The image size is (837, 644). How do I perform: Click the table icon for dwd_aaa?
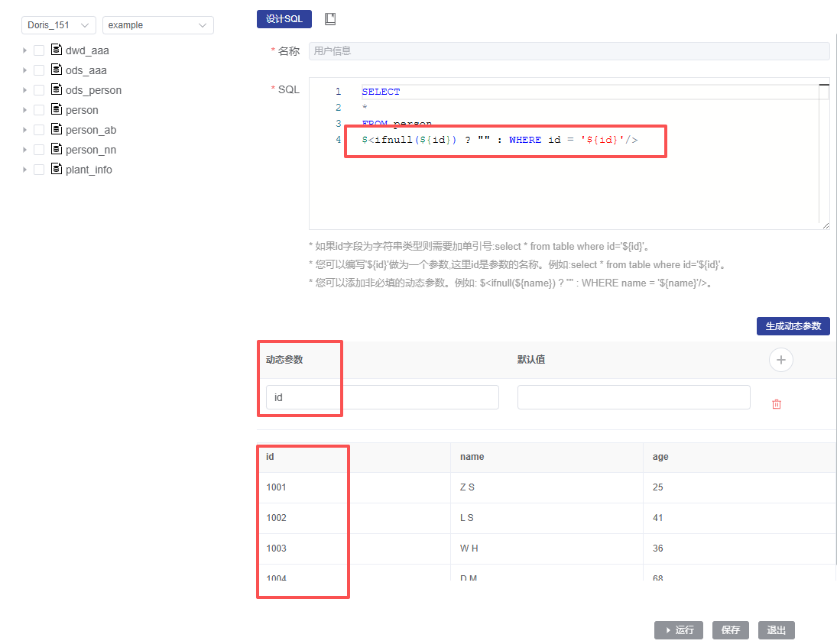pyautogui.click(x=56, y=50)
